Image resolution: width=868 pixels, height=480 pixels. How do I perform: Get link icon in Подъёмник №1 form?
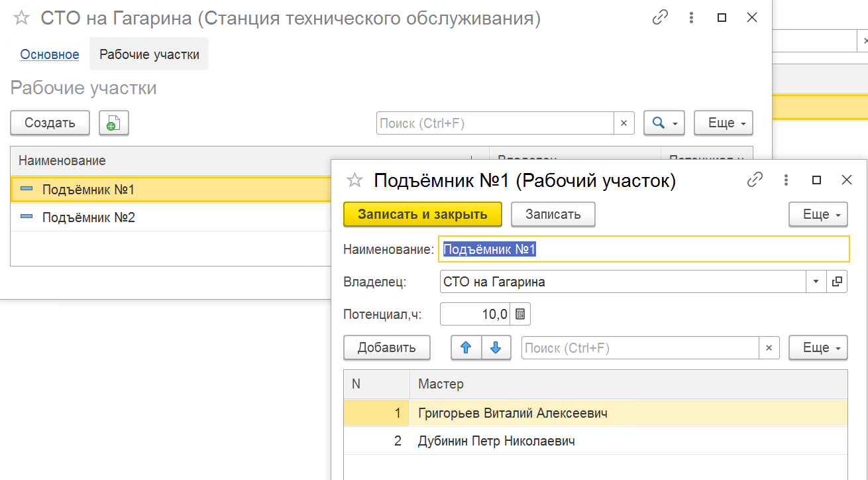tap(755, 180)
